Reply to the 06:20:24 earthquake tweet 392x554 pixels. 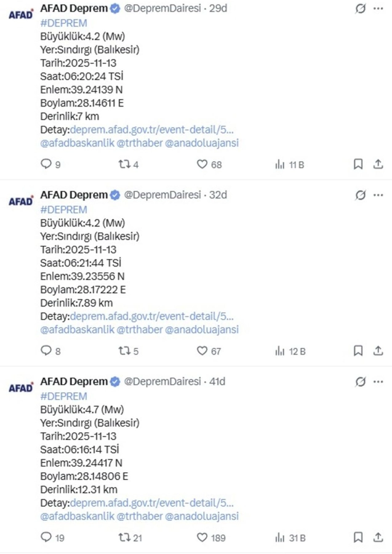pyautogui.click(x=46, y=164)
